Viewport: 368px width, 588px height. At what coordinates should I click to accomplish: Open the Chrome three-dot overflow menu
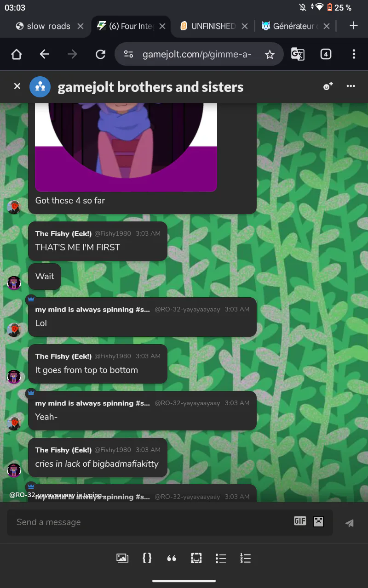click(x=354, y=54)
